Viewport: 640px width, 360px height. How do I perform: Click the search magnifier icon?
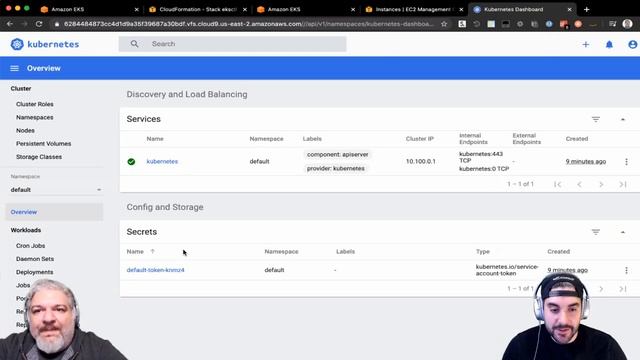click(x=134, y=44)
